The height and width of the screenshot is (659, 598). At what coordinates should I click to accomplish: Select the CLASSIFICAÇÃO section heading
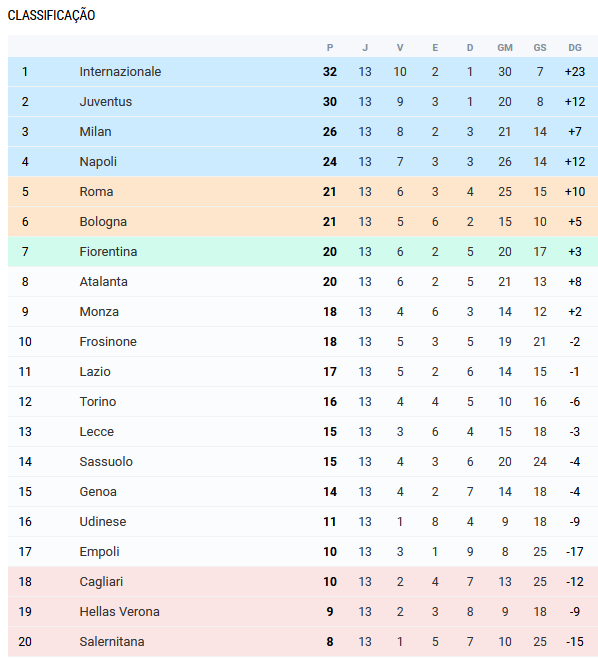click(x=51, y=15)
